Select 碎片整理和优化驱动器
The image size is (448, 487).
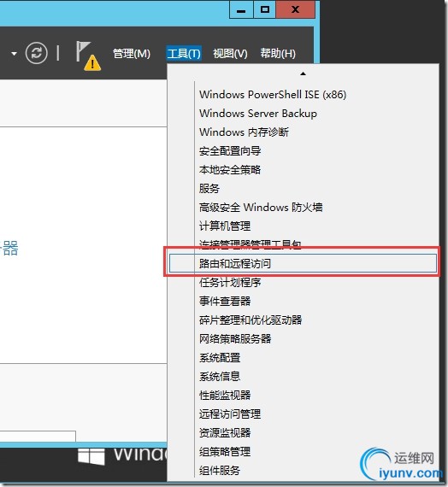(251, 320)
